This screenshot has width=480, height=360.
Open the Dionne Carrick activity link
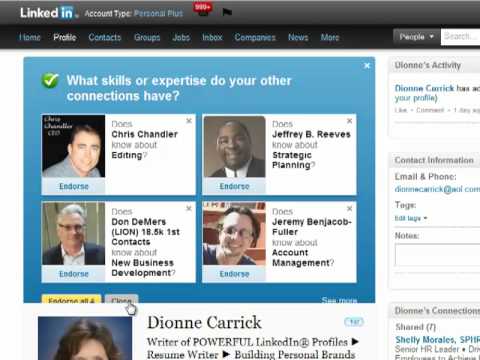tap(424, 88)
